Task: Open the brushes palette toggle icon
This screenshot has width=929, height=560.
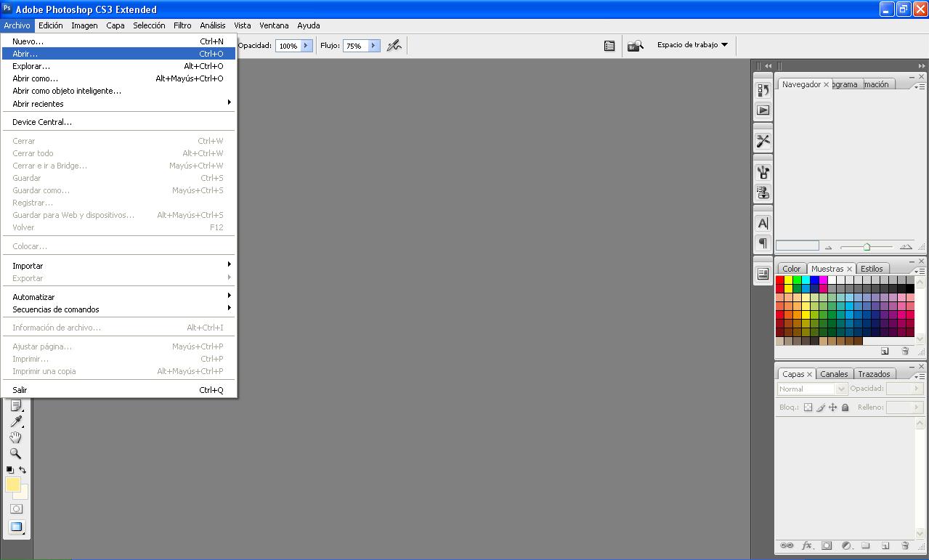Action: [x=609, y=46]
